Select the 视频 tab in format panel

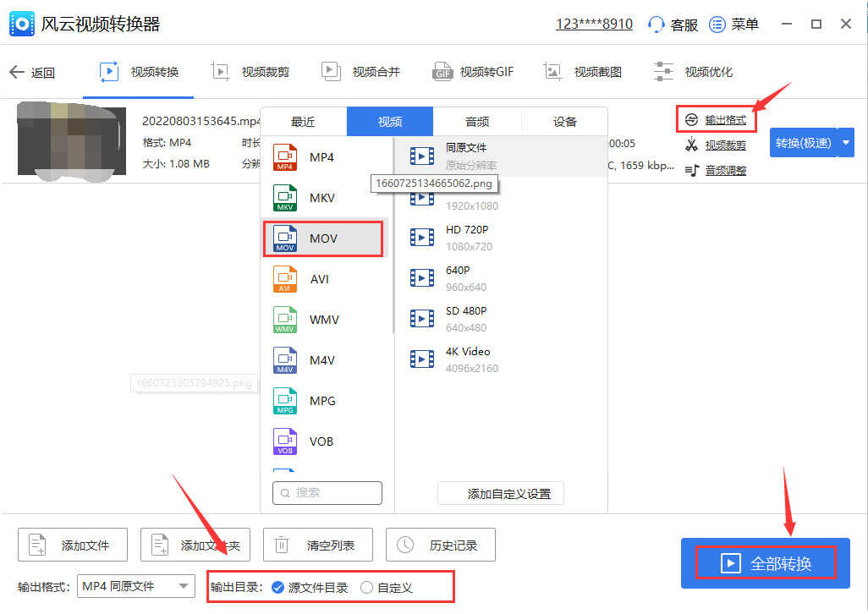click(390, 122)
